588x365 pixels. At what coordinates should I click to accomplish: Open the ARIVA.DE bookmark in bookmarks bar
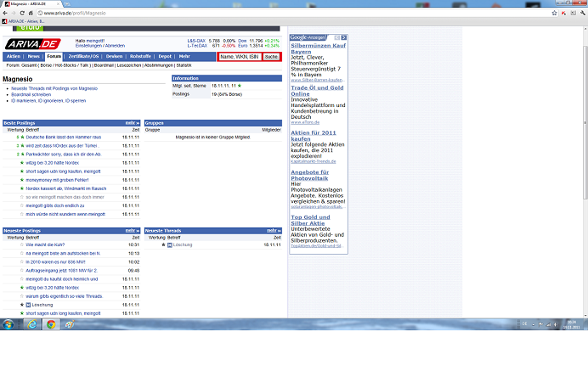point(23,21)
